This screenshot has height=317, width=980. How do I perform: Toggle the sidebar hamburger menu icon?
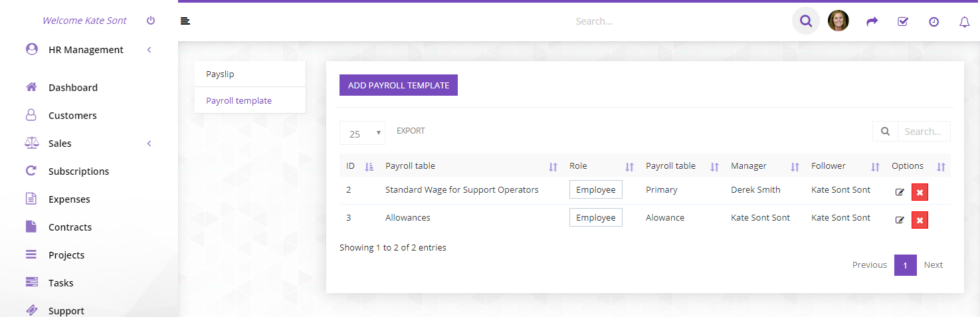tap(185, 21)
